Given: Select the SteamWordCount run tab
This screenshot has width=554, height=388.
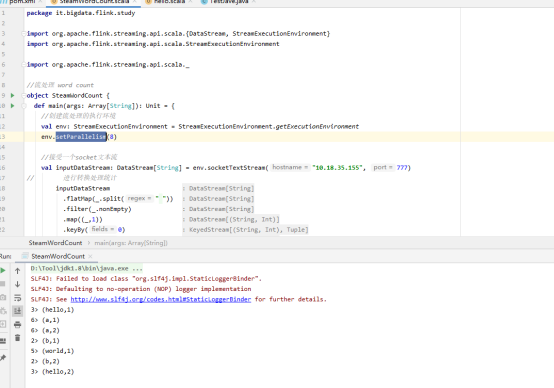Looking at the screenshot, I should point(58,256).
